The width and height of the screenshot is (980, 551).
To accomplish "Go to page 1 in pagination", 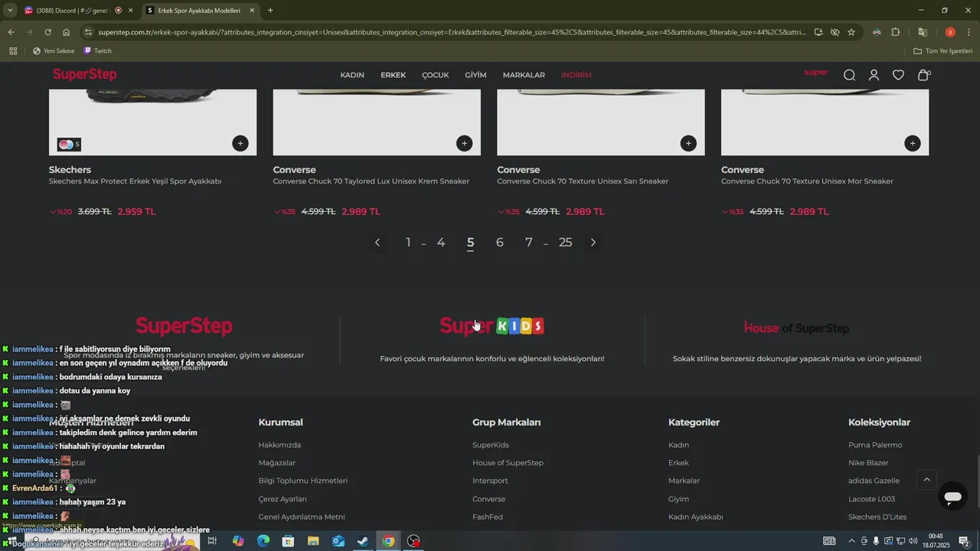I will pyautogui.click(x=408, y=243).
